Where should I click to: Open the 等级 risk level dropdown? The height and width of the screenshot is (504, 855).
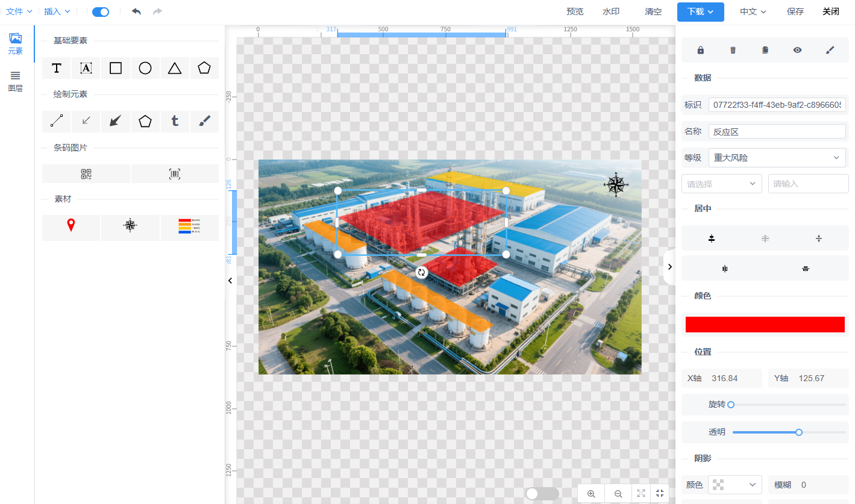777,158
